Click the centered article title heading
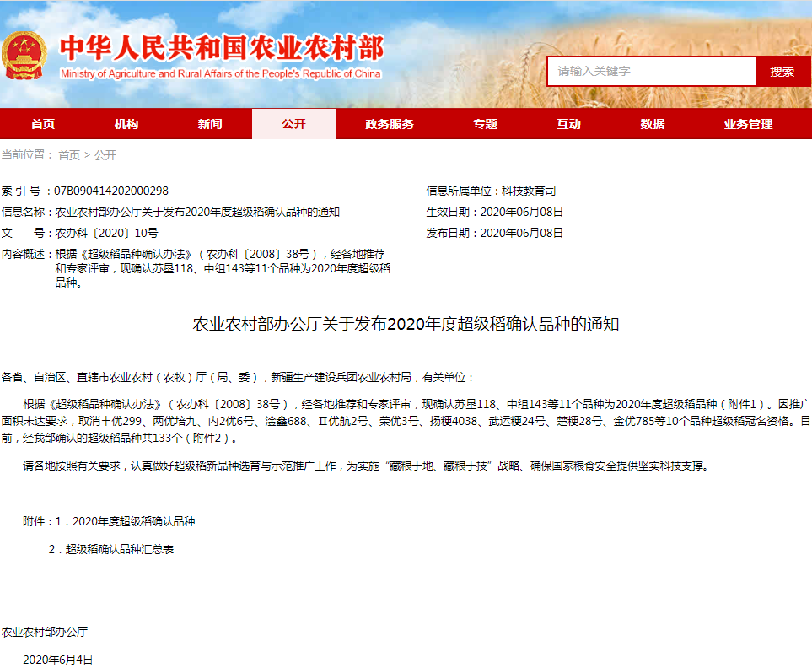Image resolution: width=812 pixels, height=668 pixels. point(406,324)
